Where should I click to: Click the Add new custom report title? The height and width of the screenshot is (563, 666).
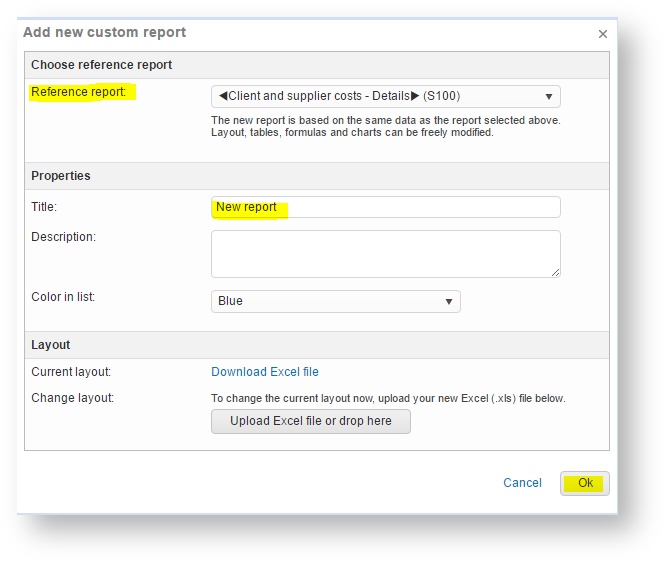tap(104, 32)
